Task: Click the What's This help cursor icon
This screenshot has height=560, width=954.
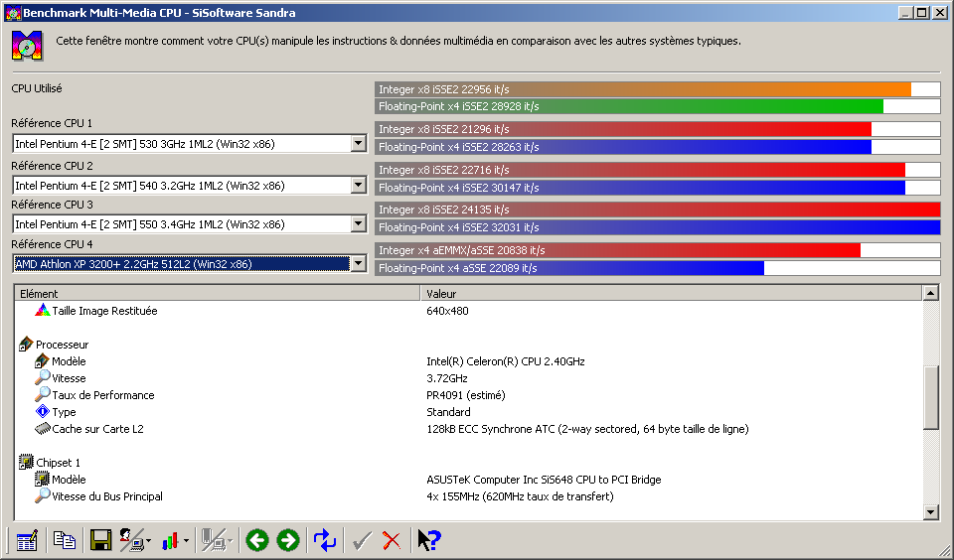Action: 429,540
